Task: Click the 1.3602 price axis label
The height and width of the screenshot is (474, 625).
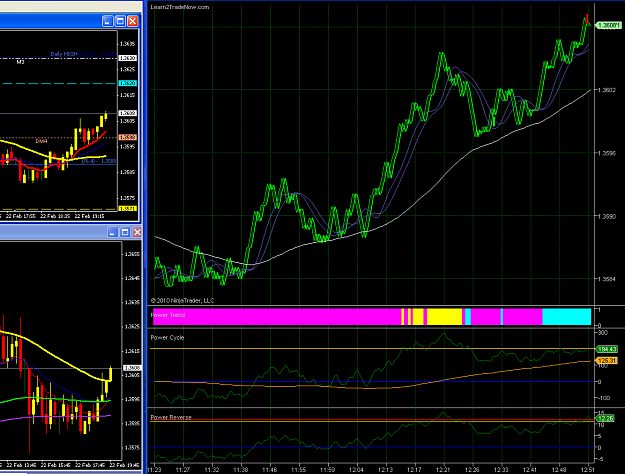Action: 607,90
